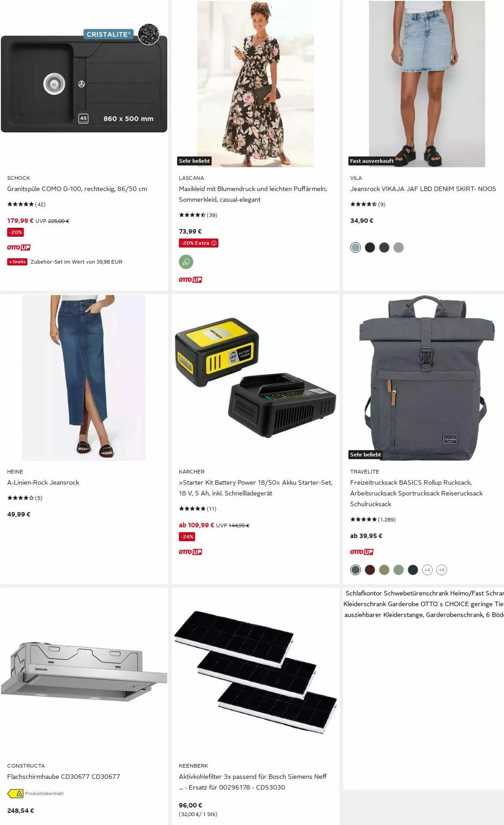Click the energy label A icon
This screenshot has height=825, width=504.
pyautogui.click(x=16, y=793)
